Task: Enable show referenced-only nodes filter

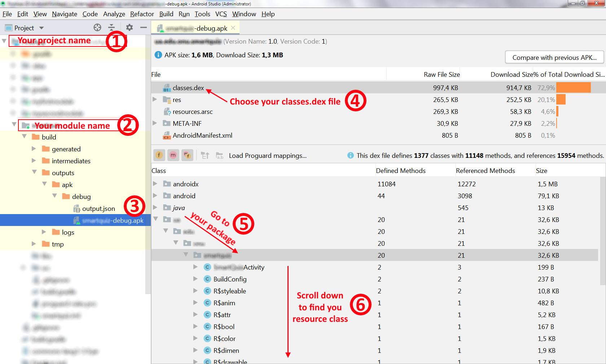Action: pyautogui.click(x=187, y=155)
